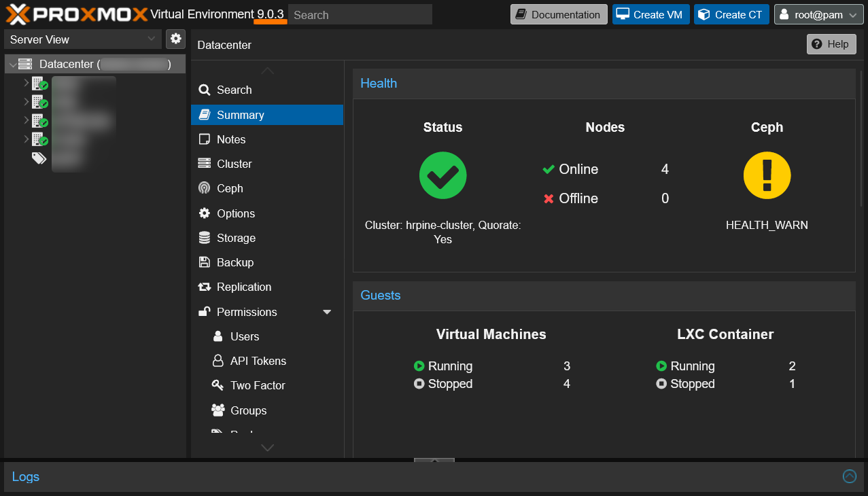Click the Users person icon
The image size is (868, 496).
pyautogui.click(x=218, y=336)
